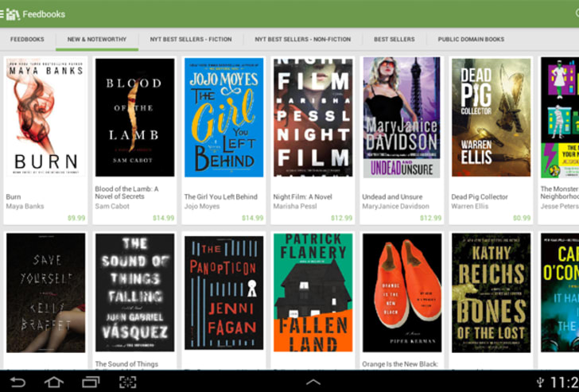
Task: Open Blood of the Lamb cover
Action: pyautogui.click(x=134, y=117)
